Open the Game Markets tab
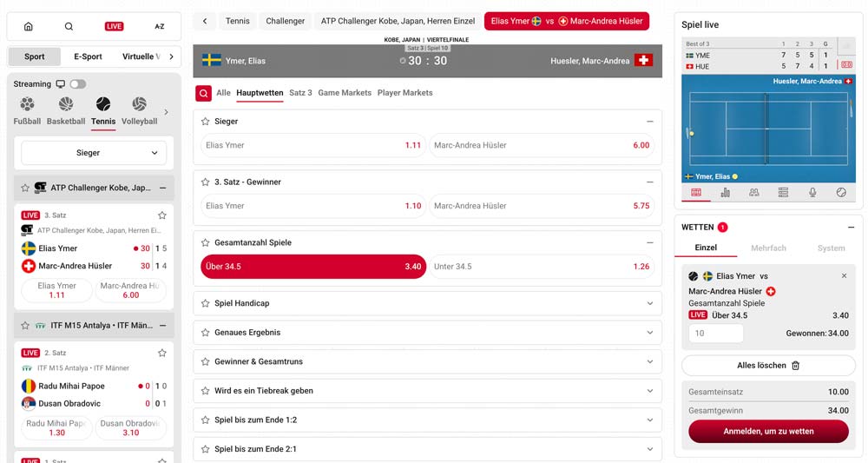The image size is (868, 463). point(345,92)
